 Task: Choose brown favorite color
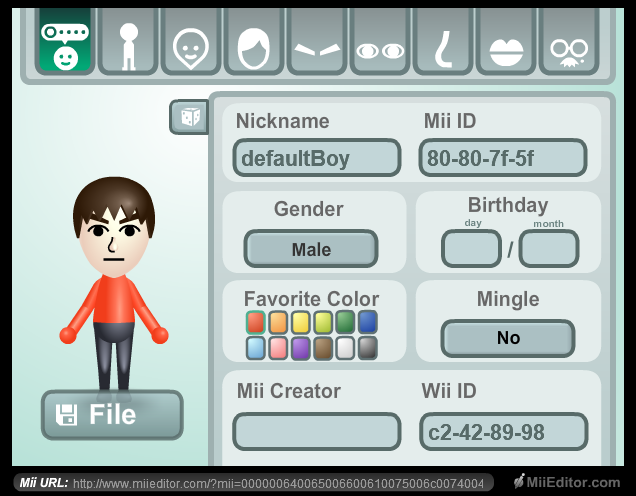click(322, 348)
